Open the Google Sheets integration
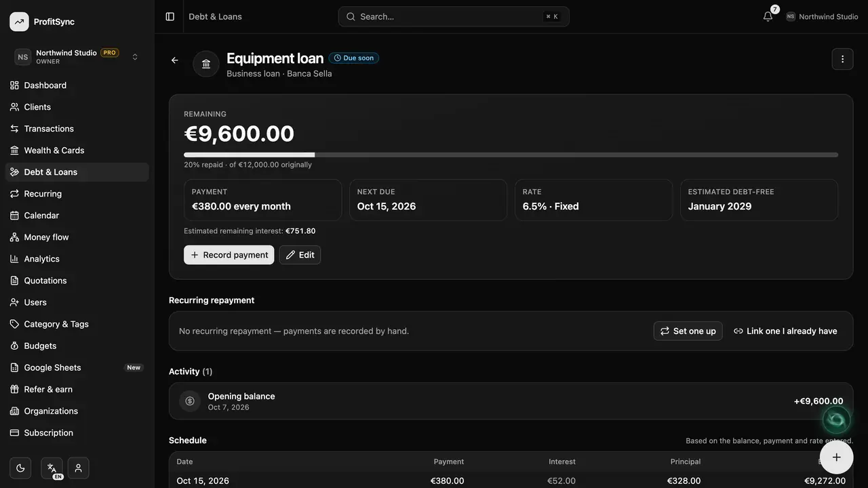The width and height of the screenshot is (868, 488). pos(77,367)
